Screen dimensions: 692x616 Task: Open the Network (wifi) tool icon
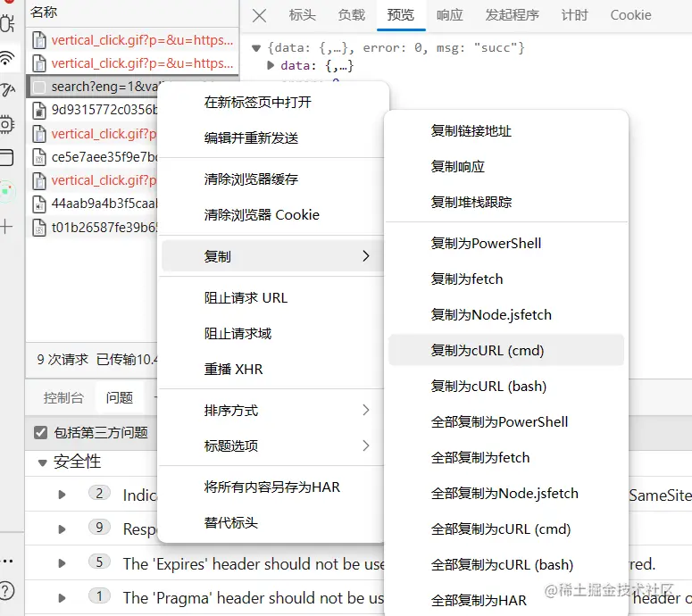click(8, 58)
